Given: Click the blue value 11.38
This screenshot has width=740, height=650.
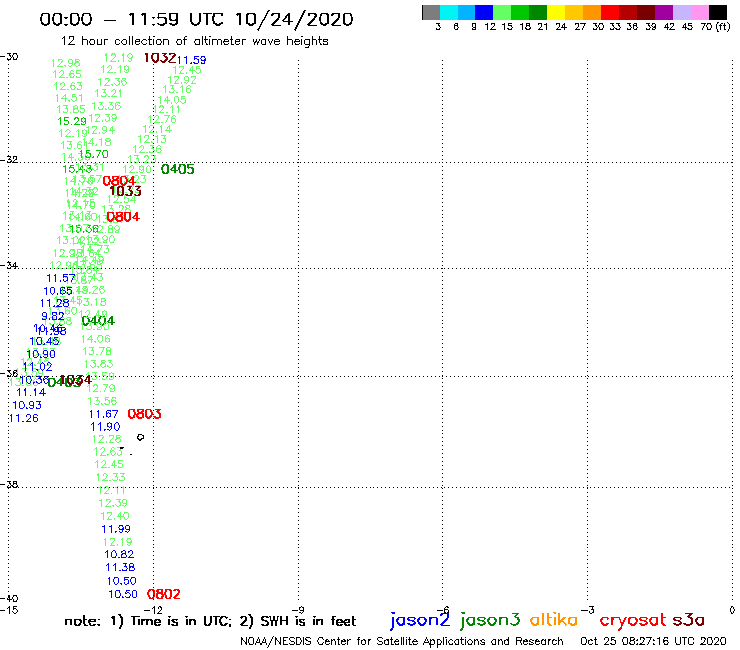Looking at the screenshot, I should [x=120, y=567].
